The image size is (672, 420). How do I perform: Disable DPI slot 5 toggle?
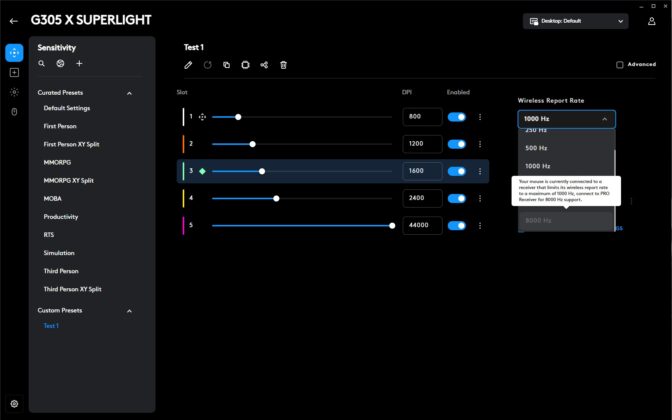click(x=457, y=225)
